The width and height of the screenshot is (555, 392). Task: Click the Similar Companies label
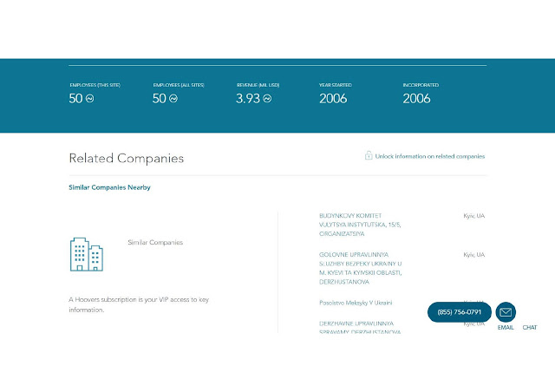click(x=155, y=242)
